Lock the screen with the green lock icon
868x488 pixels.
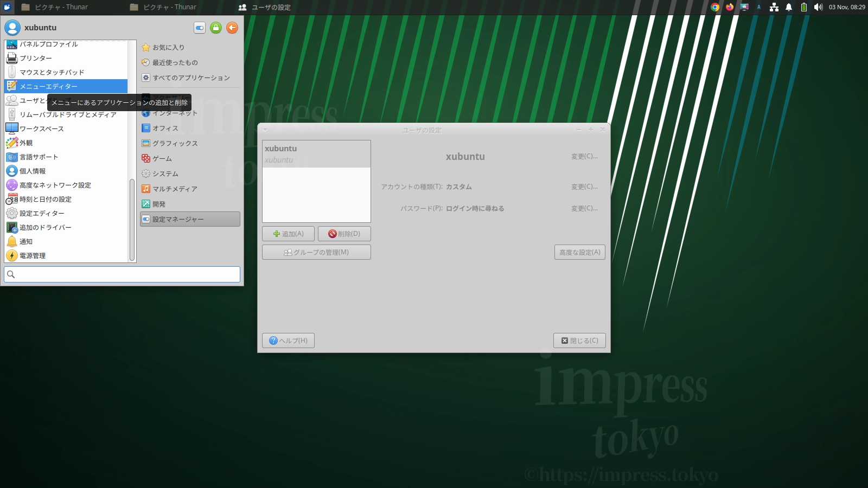pyautogui.click(x=216, y=28)
